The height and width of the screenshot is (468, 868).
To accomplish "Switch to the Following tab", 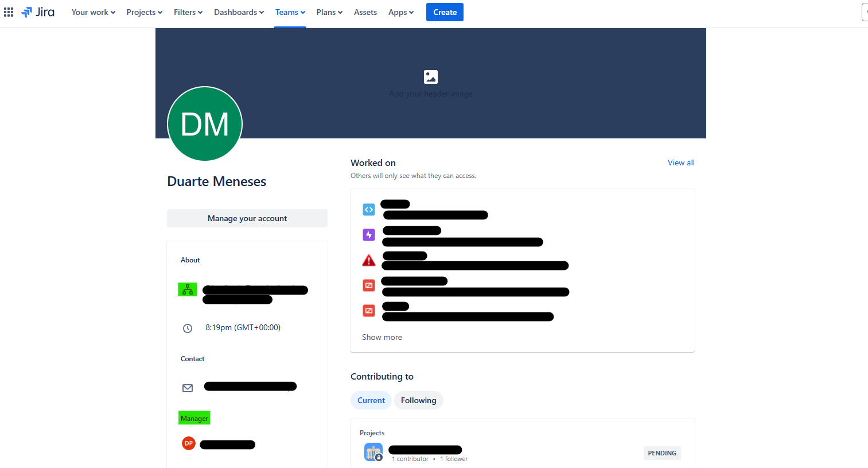I will tap(419, 400).
